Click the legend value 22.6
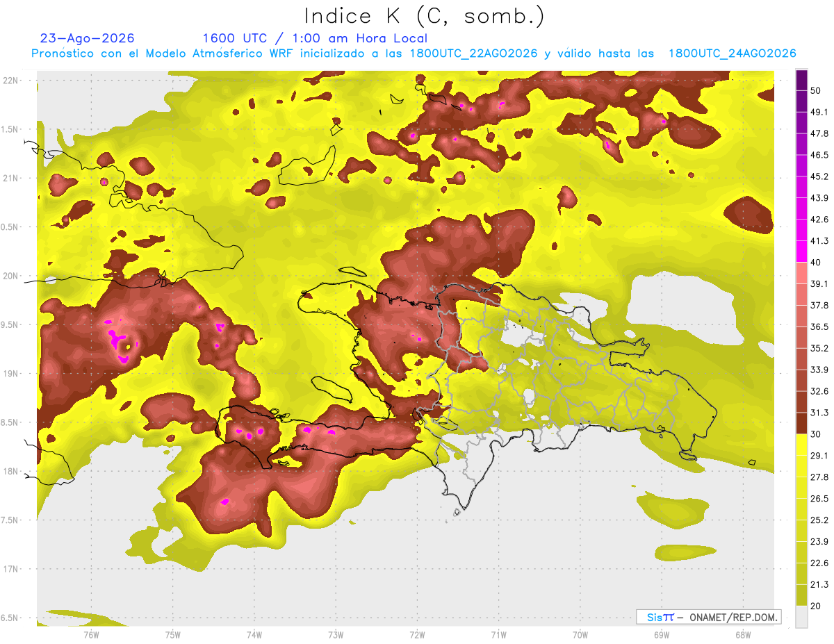The width and height of the screenshot is (834, 644). (x=819, y=563)
